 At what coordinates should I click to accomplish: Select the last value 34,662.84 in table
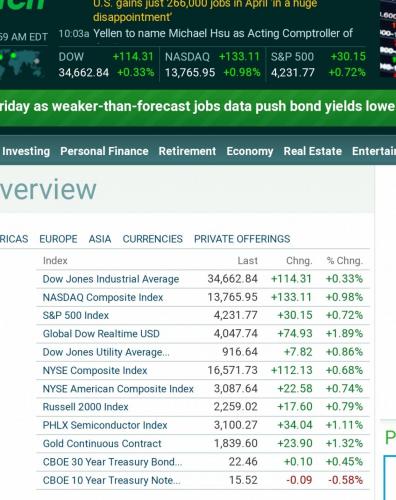pos(233,279)
